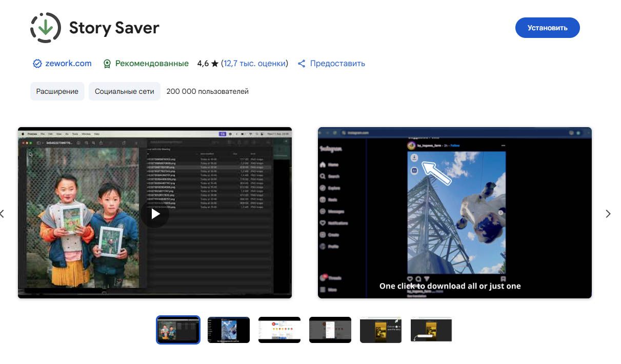Click the Рекомендованные label
The image size is (621, 364).
coord(152,64)
